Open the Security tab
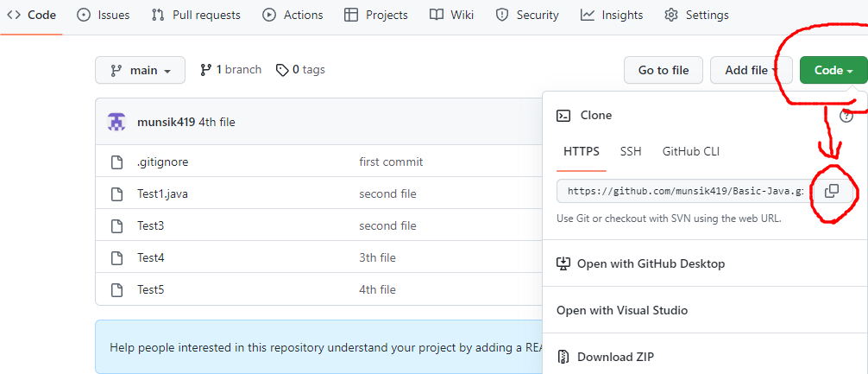868x374 pixels. pos(526,15)
